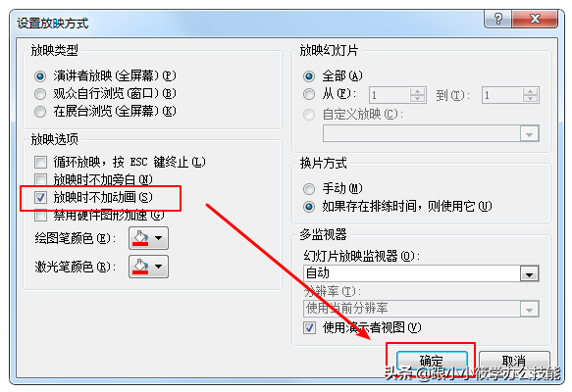Click the 取消 cancel button
This screenshot has height=392, width=572.
coord(514,361)
